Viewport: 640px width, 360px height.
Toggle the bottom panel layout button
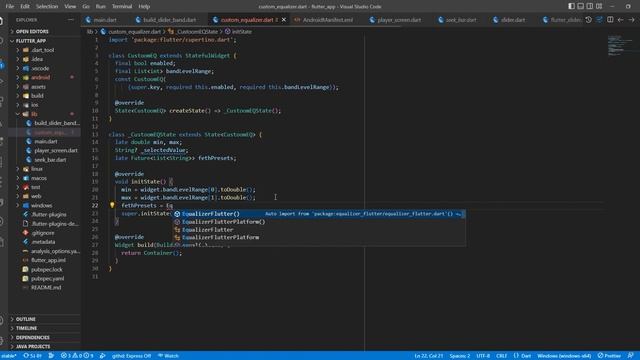click(x=580, y=6)
